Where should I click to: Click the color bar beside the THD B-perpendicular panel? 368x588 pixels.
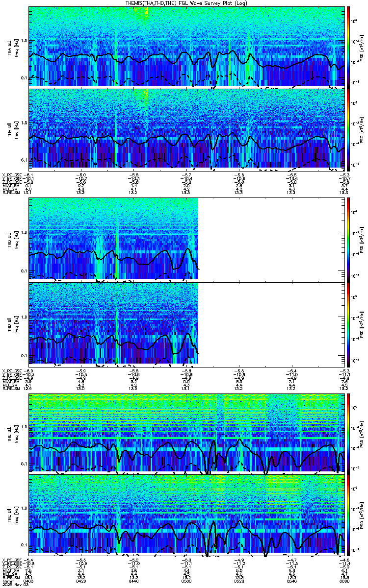click(348, 239)
